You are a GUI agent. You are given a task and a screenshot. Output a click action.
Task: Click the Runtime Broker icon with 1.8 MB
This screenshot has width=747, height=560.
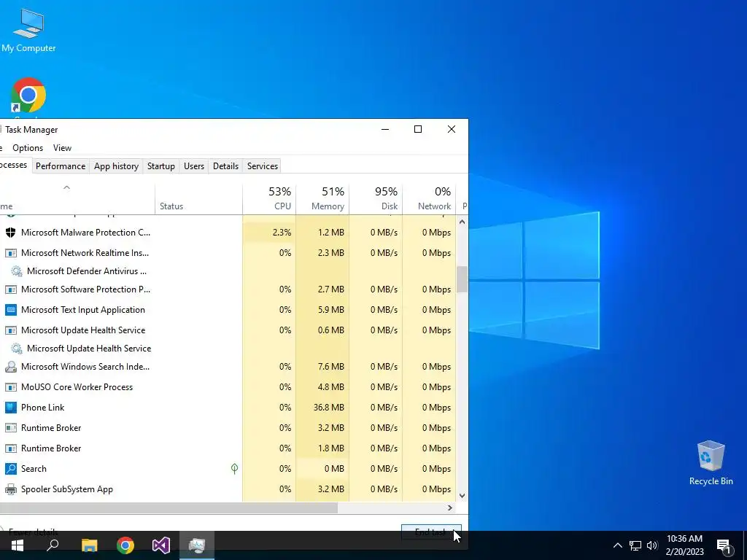pos(10,448)
